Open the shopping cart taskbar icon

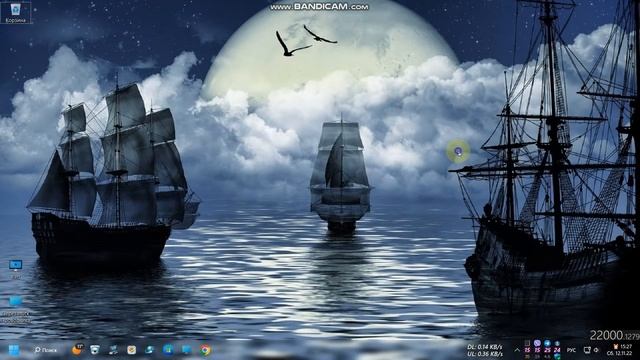click(113, 349)
